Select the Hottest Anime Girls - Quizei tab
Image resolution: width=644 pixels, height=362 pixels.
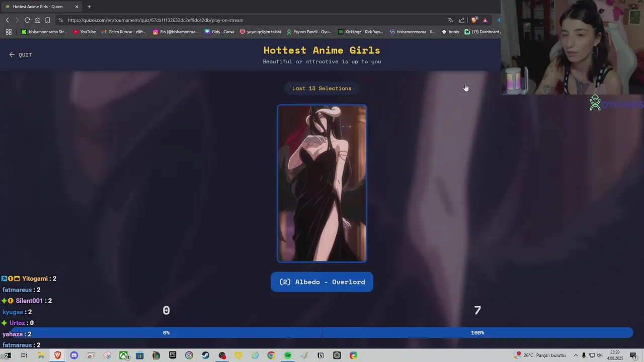[41, 7]
